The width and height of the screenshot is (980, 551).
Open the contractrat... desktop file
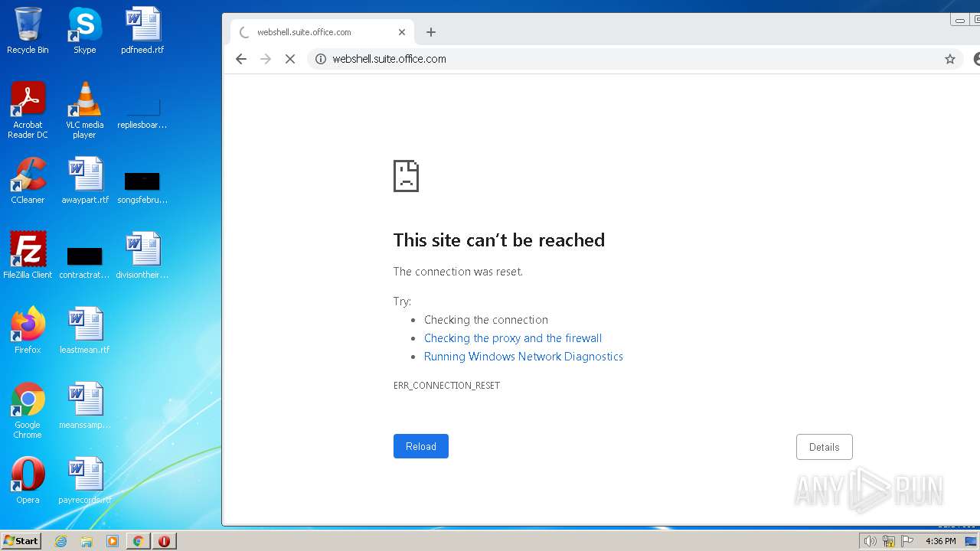point(85,263)
